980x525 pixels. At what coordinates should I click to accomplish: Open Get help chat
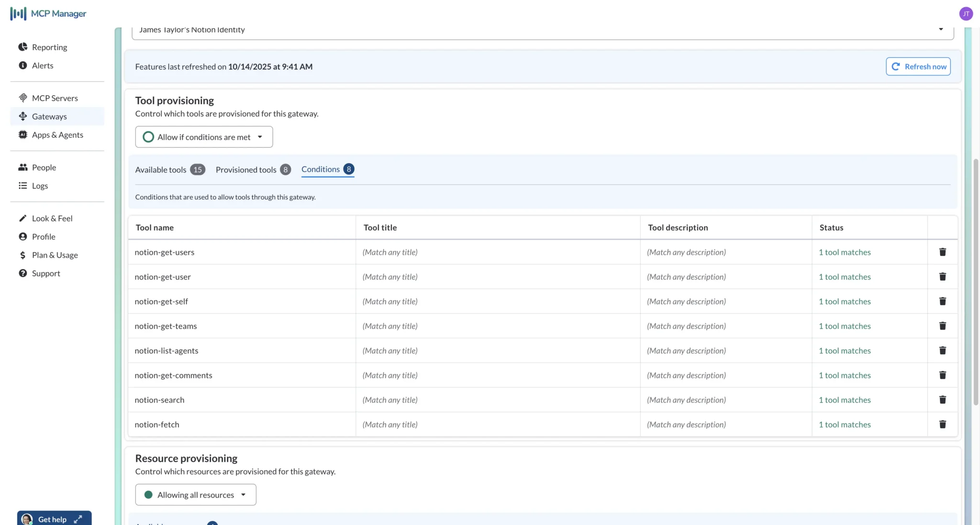[x=53, y=518]
